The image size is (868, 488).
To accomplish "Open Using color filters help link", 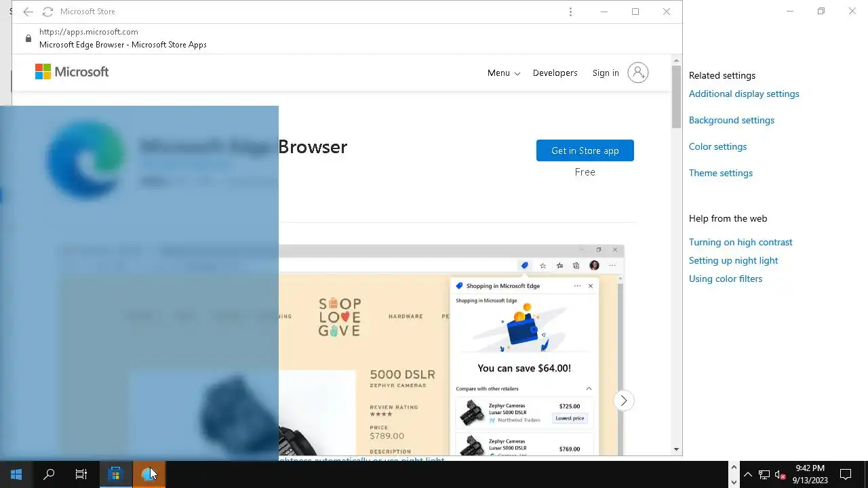I will (x=726, y=279).
